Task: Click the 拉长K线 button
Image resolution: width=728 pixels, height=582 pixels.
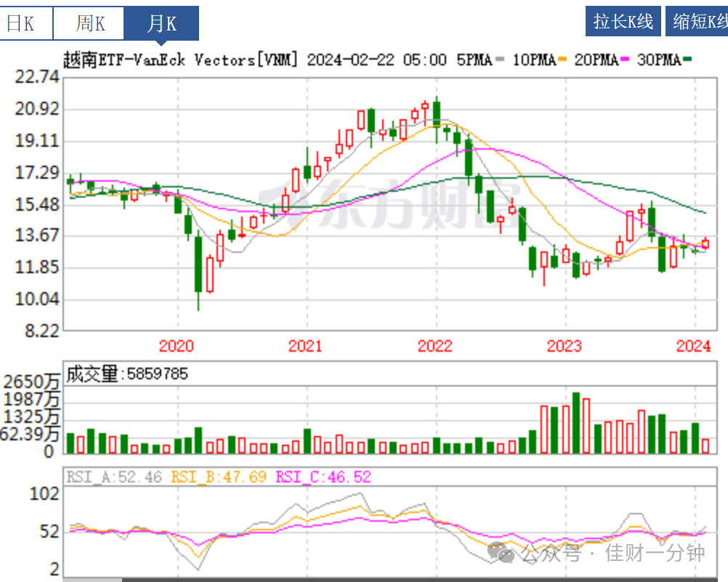Action: tap(623, 21)
